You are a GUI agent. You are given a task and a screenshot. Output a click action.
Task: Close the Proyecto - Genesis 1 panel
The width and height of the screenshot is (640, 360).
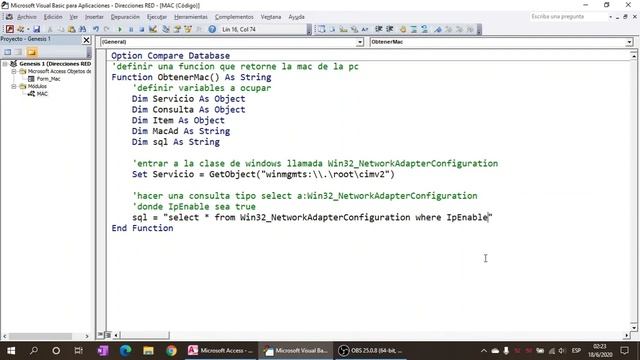(x=86, y=40)
